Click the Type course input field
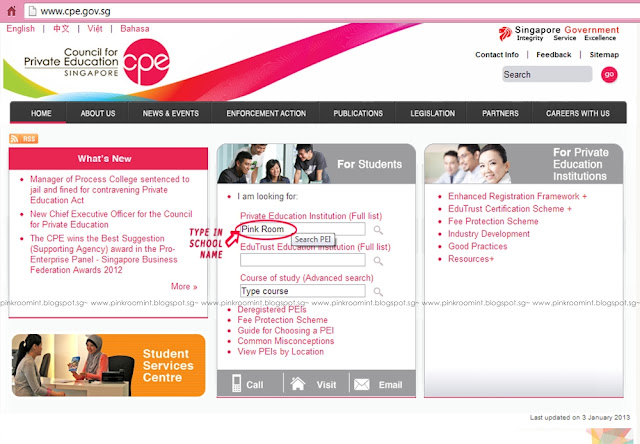This screenshot has height=444, width=640. point(302,291)
